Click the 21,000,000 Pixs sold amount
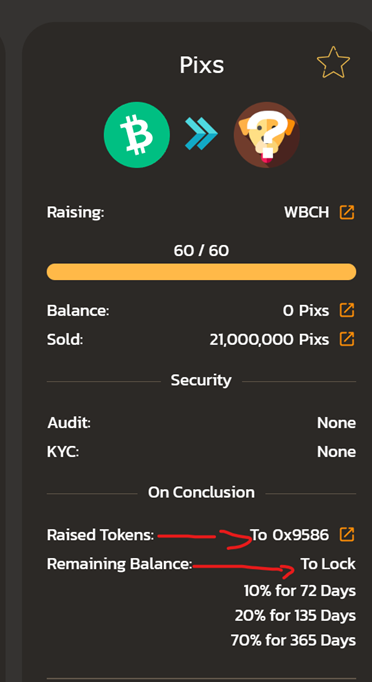Image resolution: width=372 pixels, height=682 pixels. click(x=269, y=339)
